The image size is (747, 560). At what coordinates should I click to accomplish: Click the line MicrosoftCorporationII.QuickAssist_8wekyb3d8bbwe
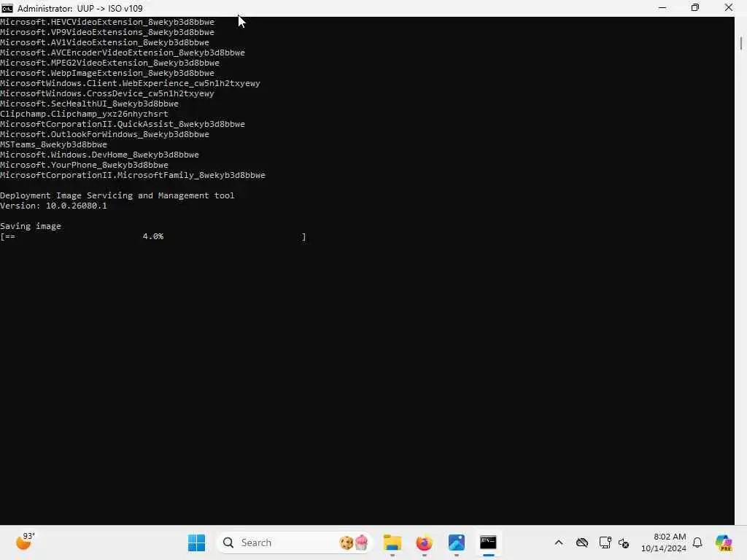click(x=123, y=124)
